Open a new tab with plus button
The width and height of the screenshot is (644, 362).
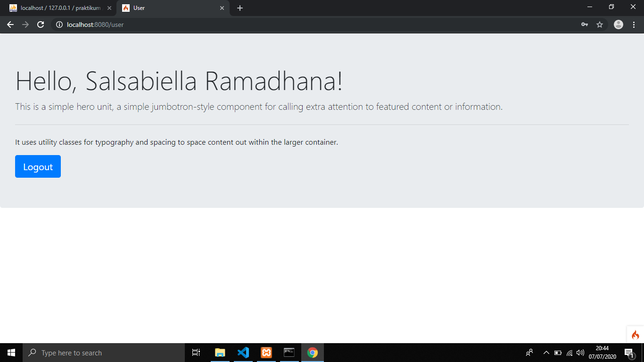tap(240, 8)
